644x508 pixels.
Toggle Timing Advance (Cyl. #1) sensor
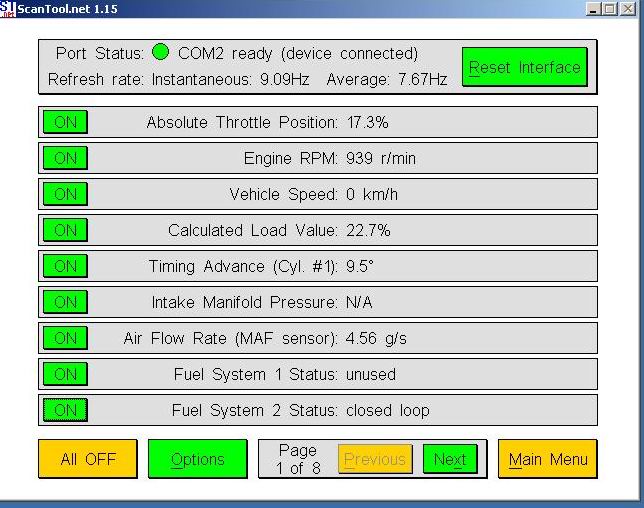click(65, 266)
